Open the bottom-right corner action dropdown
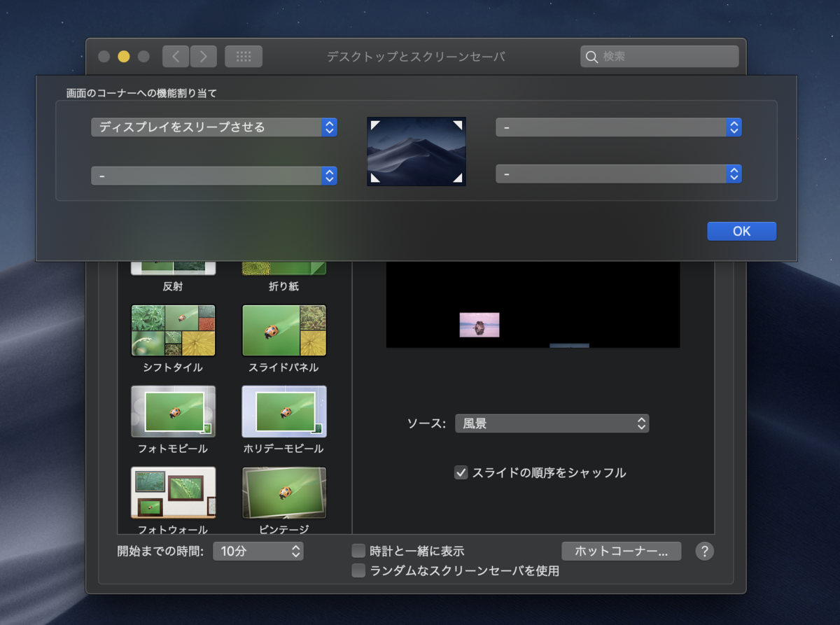 click(x=619, y=174)
